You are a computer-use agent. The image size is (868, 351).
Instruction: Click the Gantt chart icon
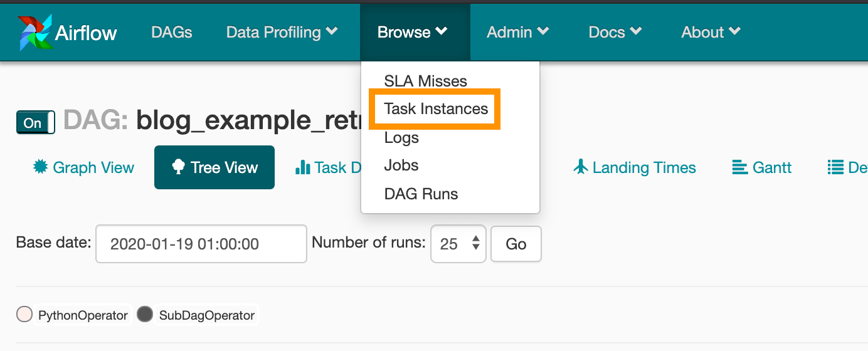coord(740,167)
